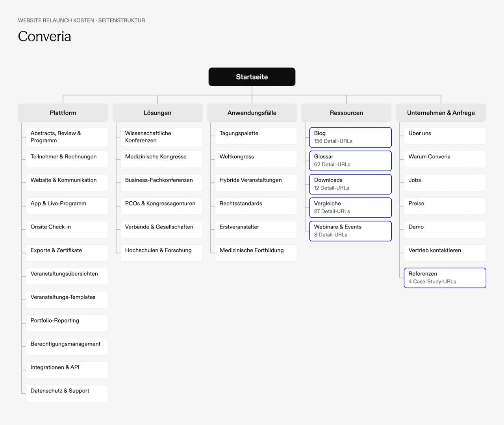The height and width of the screenshot is (425, 504).
Task: Select Hochschulen & Forschung node
Action: [x=161, y=253]
